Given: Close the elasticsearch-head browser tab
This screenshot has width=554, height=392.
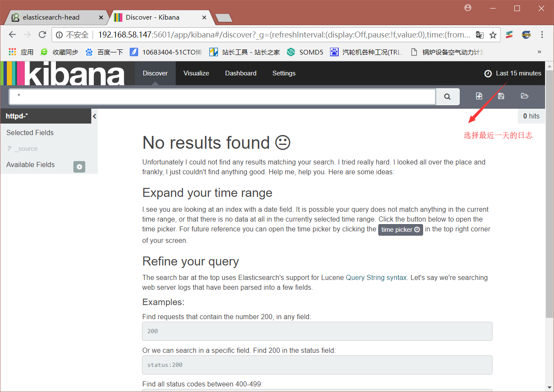Looking at the screenshot, I should (101, 17).
